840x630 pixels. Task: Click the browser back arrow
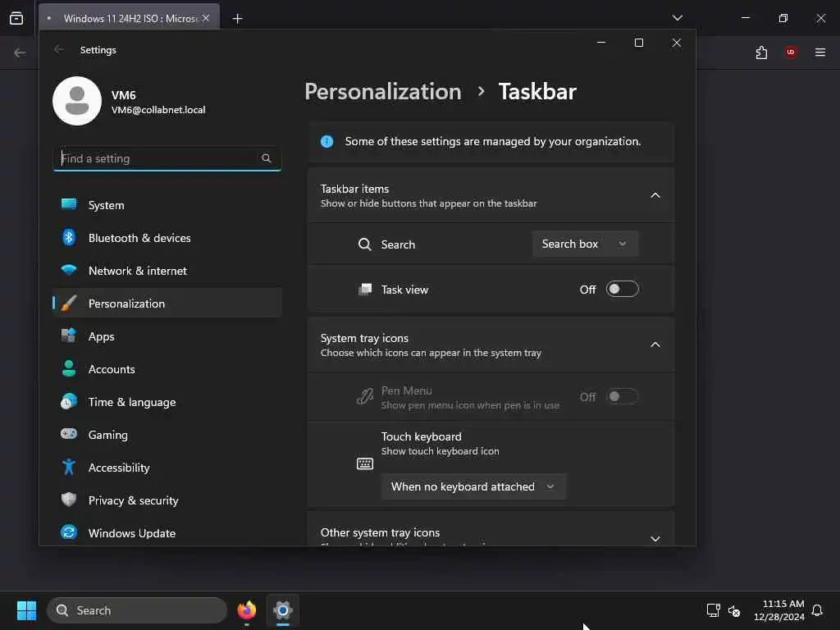pos(20,52)
